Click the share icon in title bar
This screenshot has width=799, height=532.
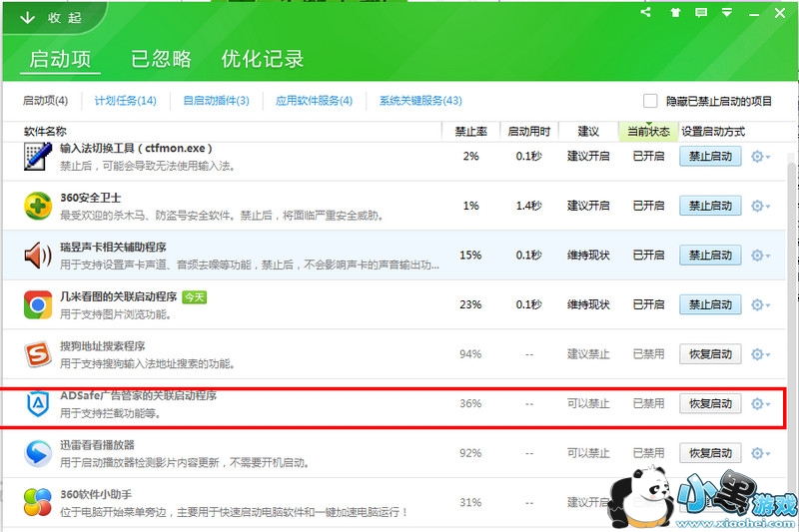(646, 12)
